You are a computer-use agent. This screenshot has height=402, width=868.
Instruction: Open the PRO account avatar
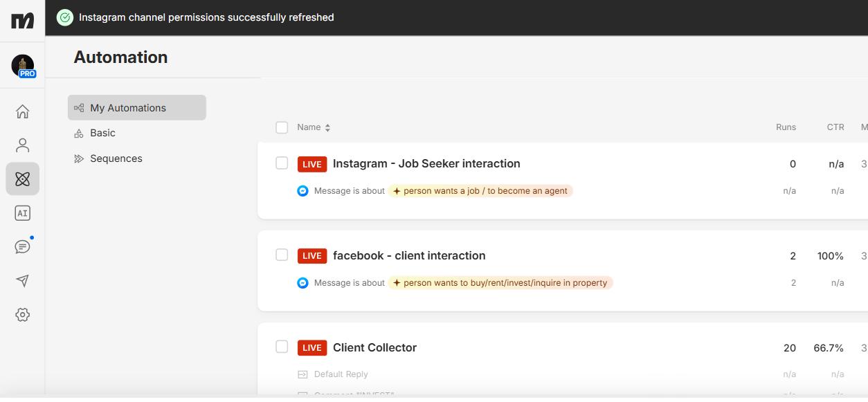pos(23,66)
